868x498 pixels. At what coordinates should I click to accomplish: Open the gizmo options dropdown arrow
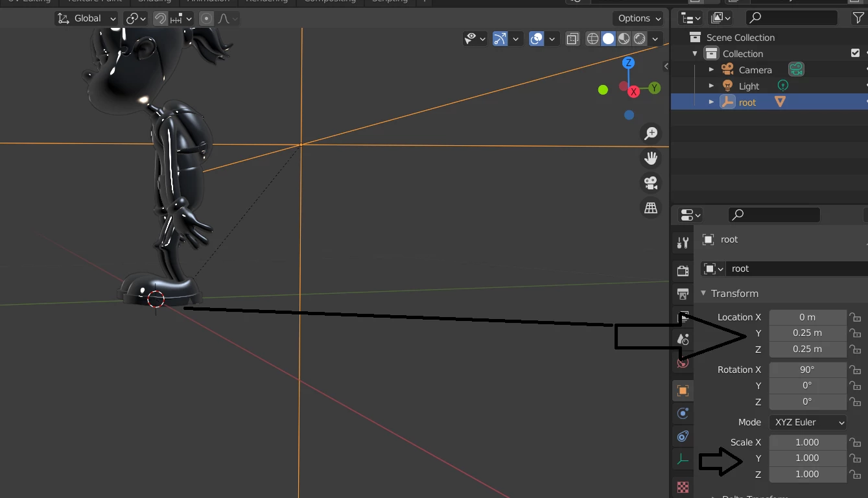515,39
